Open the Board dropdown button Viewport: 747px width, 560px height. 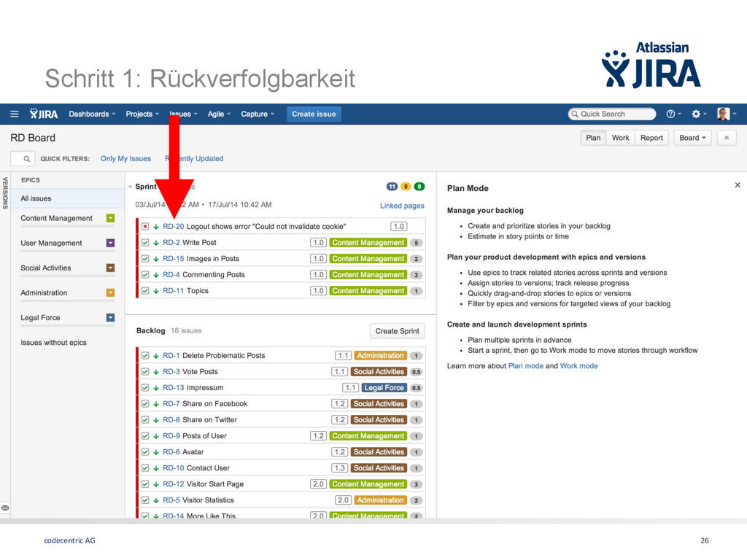coord(692,138)
